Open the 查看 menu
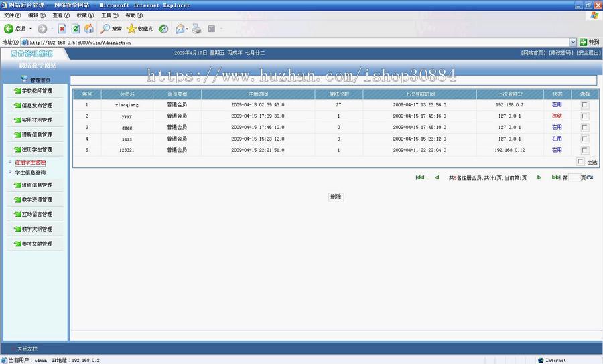Image resolution: width=603 pixels, height=364 pixels. coord(61,15)
